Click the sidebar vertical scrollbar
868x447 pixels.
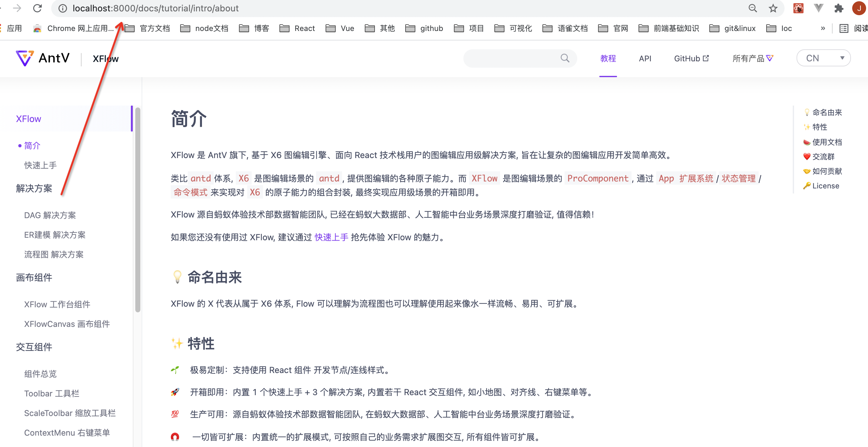tap(138, 209)
